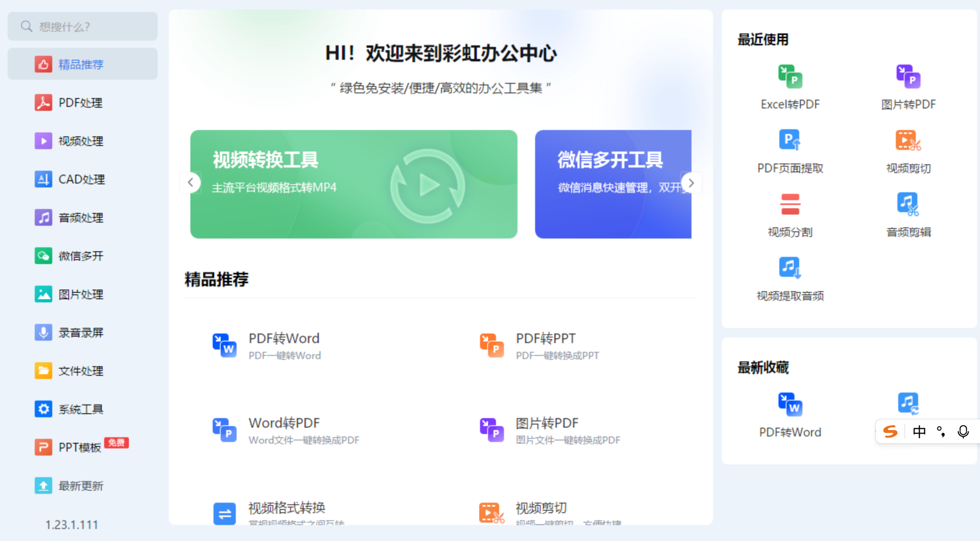The width and height of the screenshot is (980, 541).
Task: Open the Excel转PDF recent tool icon
Action: [790, 77]
